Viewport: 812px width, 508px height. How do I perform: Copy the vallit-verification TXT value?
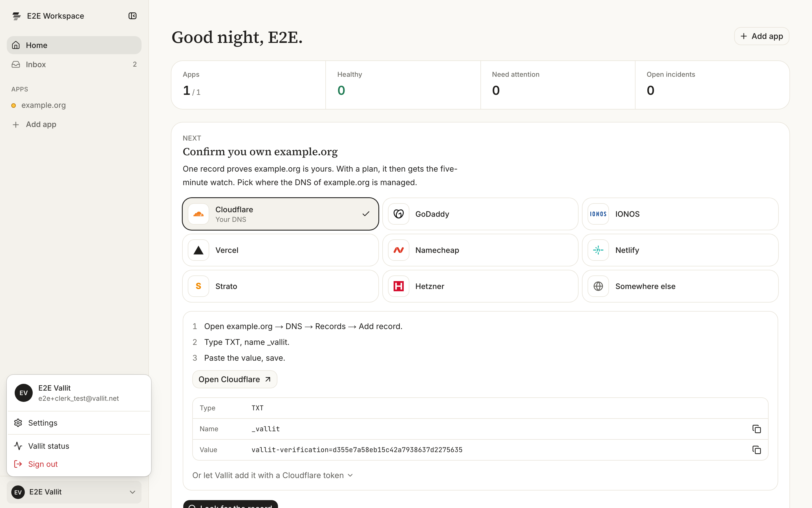pyautogui.click(x=756, y=450)
